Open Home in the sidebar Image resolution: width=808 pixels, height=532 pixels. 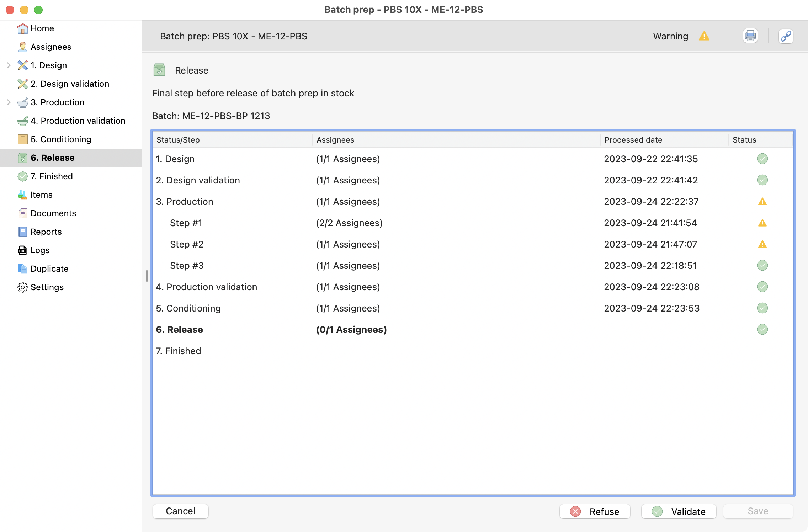(x=71, y=28)
